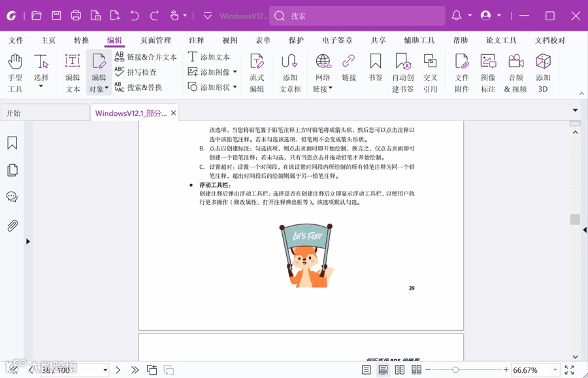Click the Undo arrow icon
This screenshot has height=378, width=588.
click(x=135, y=16)
